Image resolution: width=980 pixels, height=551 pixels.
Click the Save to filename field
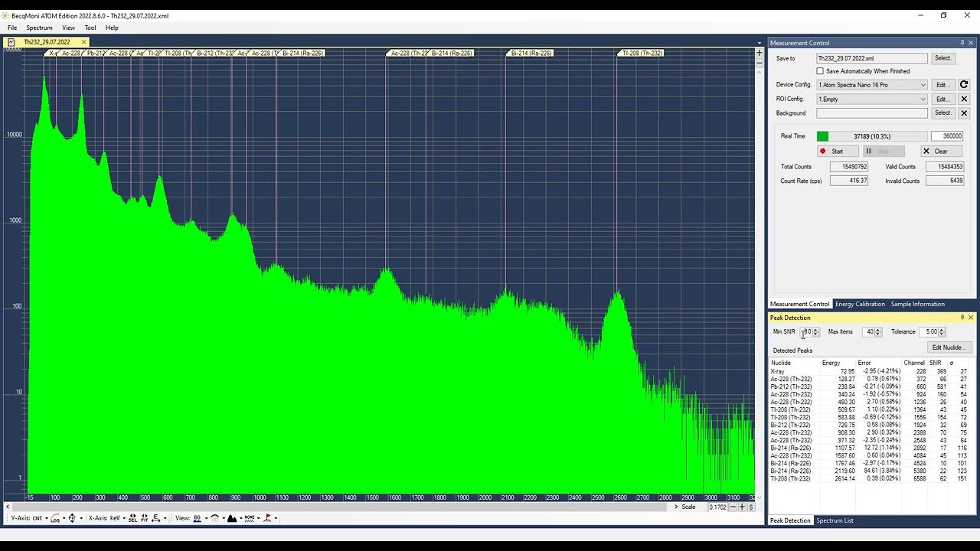(872, 58)
